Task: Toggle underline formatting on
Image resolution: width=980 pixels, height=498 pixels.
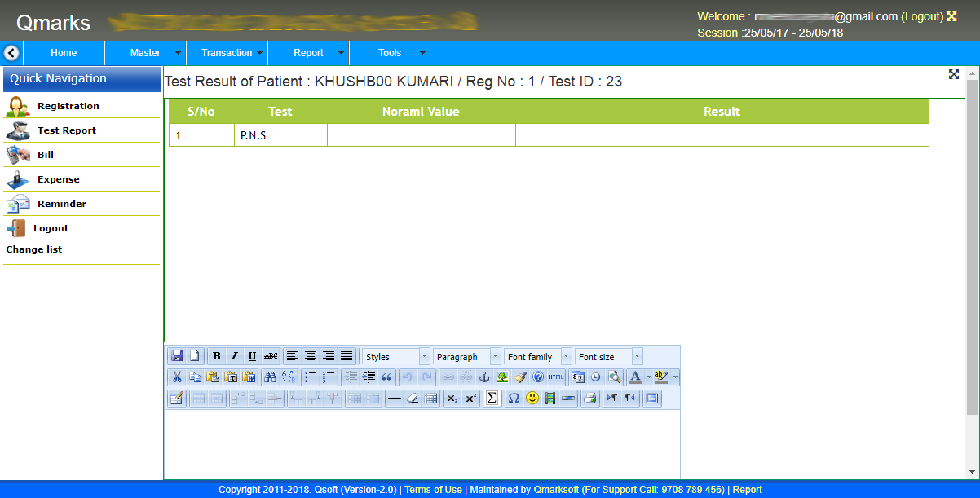Action: coord(252,356)
